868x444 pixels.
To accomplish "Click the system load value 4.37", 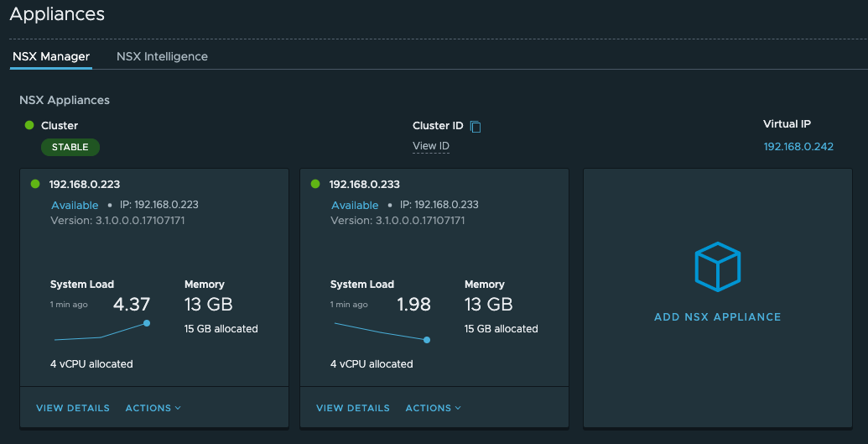I will tap(131, 305).
